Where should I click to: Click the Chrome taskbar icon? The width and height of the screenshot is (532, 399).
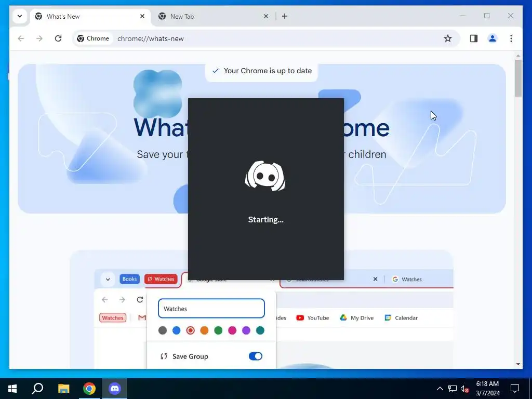(89, 389)
